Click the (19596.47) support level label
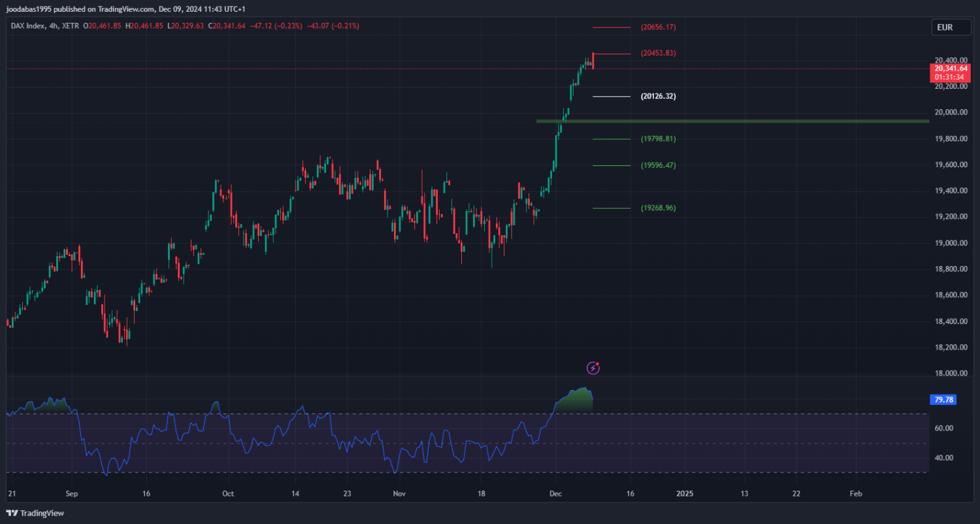980x524 pixels. click(658, 165)
